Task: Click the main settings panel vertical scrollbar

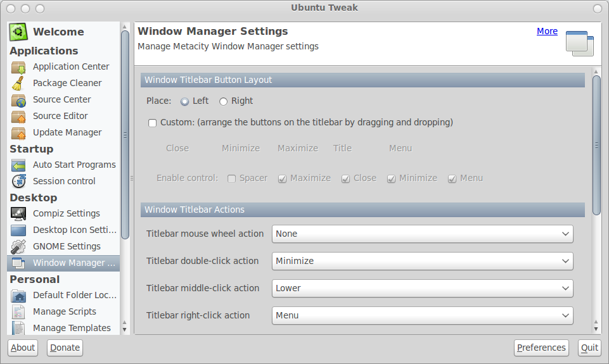Action: click(x=596, y=145)
